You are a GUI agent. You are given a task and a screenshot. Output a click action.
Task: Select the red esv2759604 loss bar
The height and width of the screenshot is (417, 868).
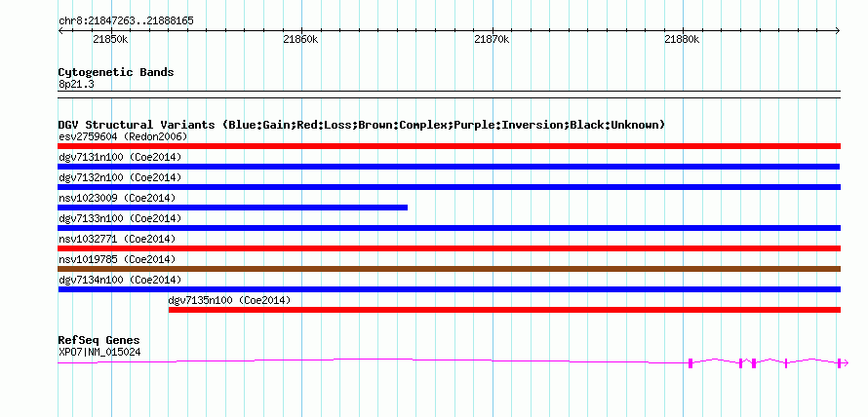coord(449,146)
